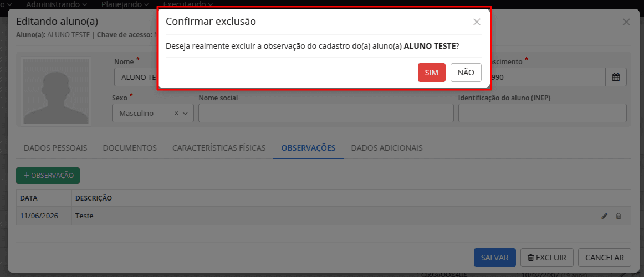644x277 pixels.
Task: Select the OBSERVAÇÕES tab
Action: (309, 148)
